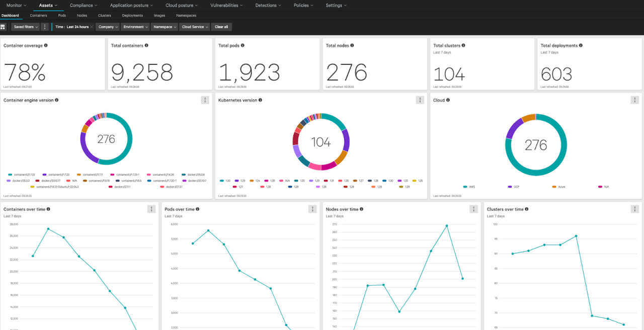
Task: Show info icon beside Clusters over time
Action: [527, 209]
